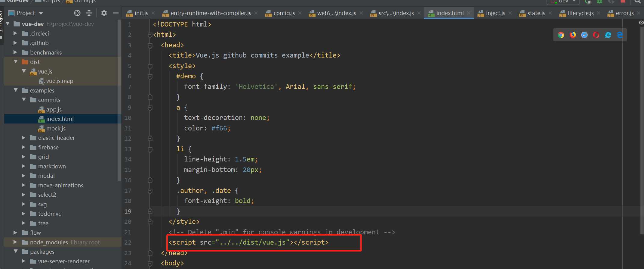Collapse the commits folder
Viewport: 644px width, 269px height.
pyautogui.click(x=24, y=99)
